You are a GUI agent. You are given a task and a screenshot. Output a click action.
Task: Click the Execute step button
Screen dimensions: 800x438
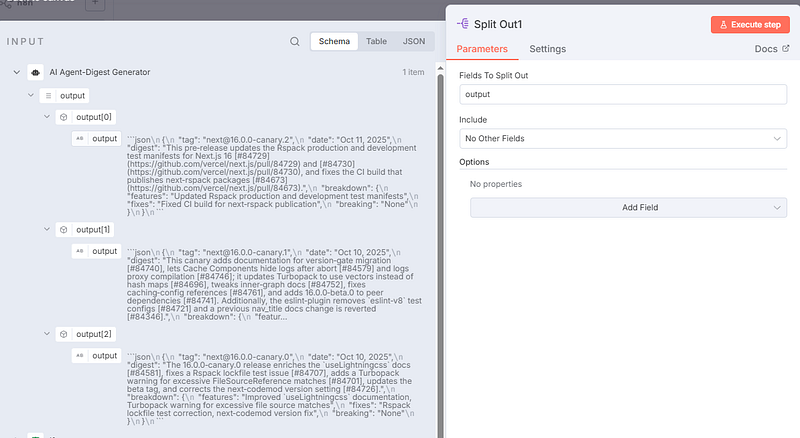pyautogui.click(x=750, y=25)
